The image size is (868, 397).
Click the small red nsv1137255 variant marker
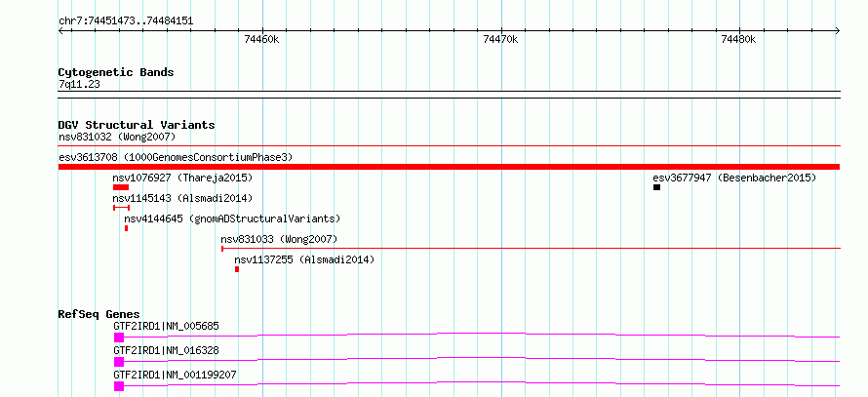coord(237,269)
